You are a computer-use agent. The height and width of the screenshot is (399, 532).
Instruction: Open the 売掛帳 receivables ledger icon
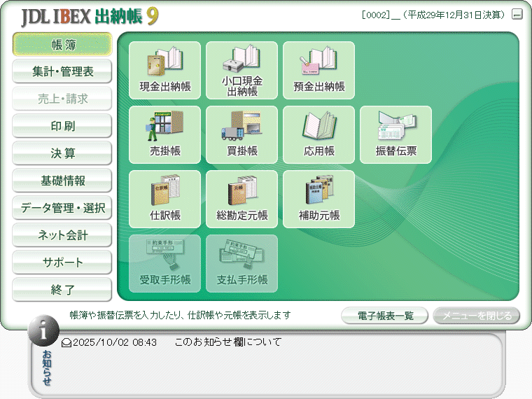[x=165, y=135]
